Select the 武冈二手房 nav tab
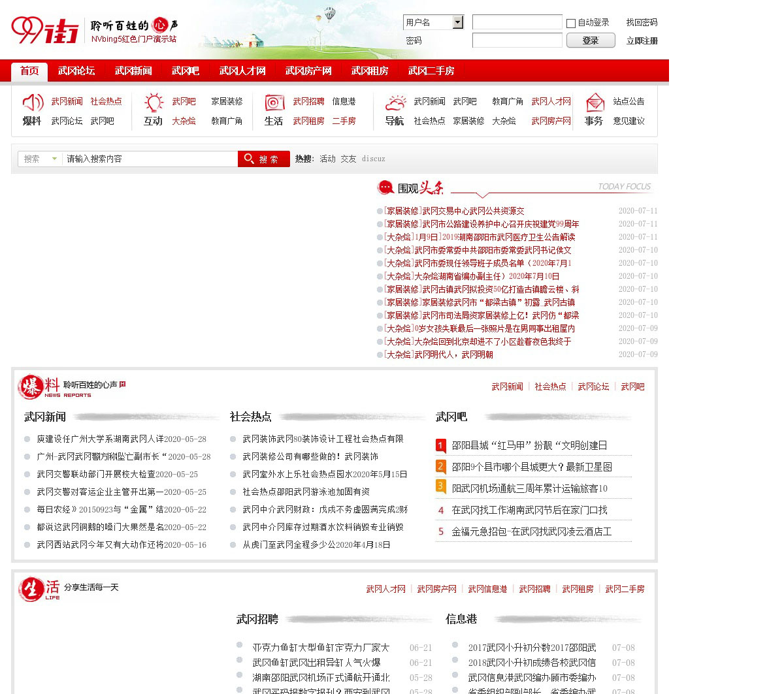The width and height of the screenshot is (784, 694). 431,71
